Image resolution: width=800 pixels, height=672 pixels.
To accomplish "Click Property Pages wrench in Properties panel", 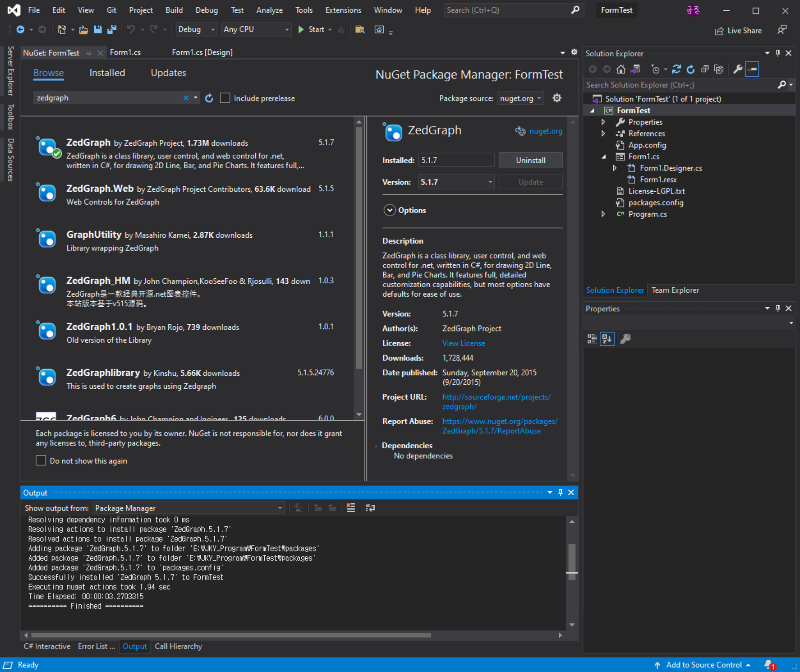I will (x=625, y=339).
